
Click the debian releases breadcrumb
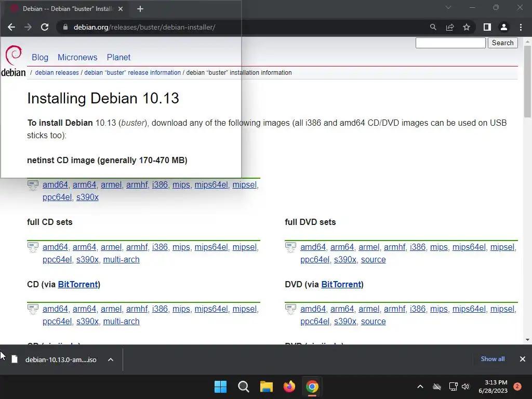pos(57,73)
